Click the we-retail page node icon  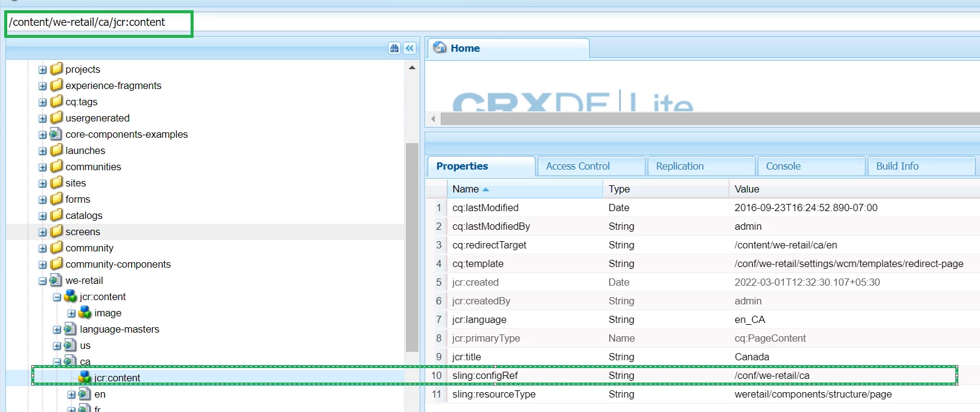[x=56, y=280]
